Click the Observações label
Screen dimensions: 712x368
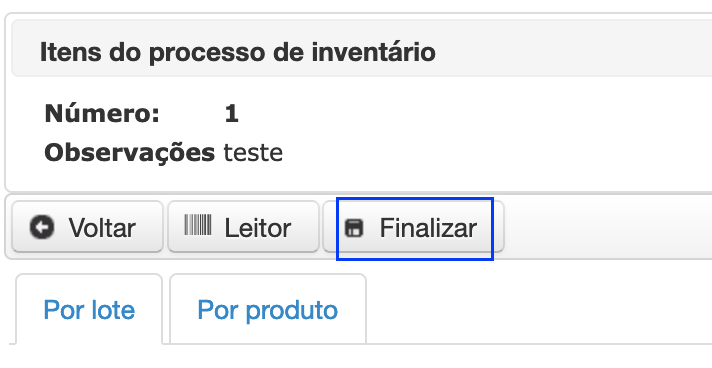pyautogui.click(x=129, y=153)
